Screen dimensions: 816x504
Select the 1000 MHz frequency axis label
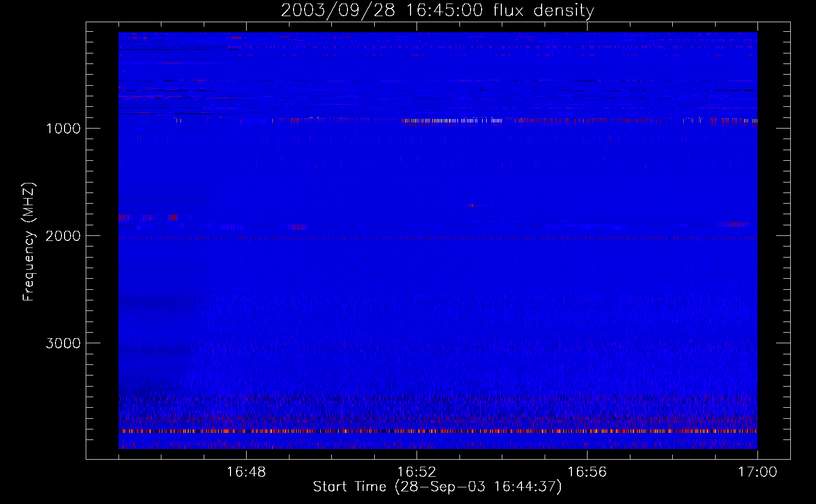click(63, 129)
